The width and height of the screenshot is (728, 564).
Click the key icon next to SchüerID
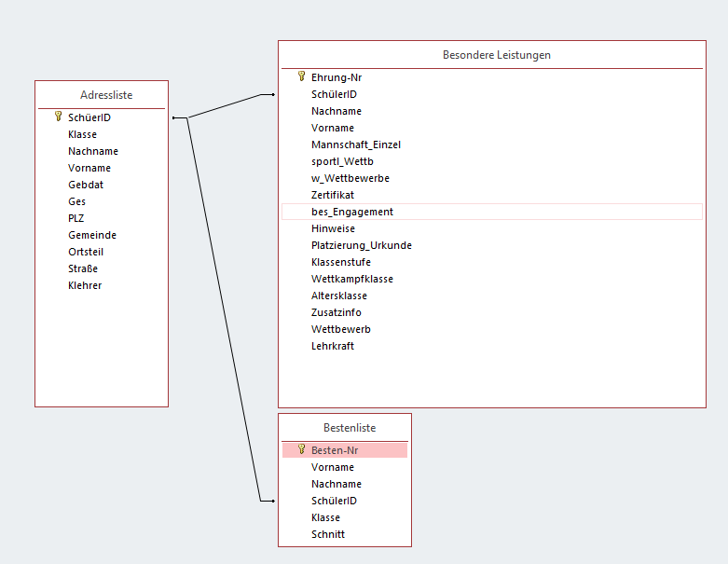[x=58, y=117]
